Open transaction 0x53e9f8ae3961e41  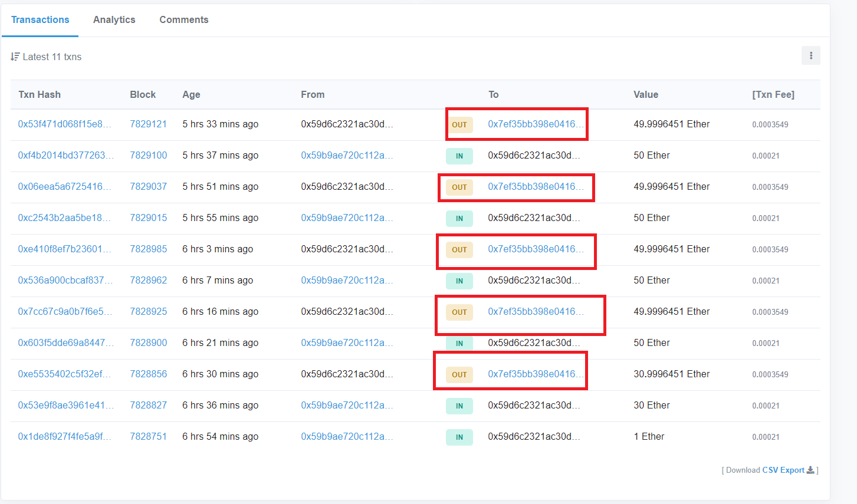[x=65, y=405]
